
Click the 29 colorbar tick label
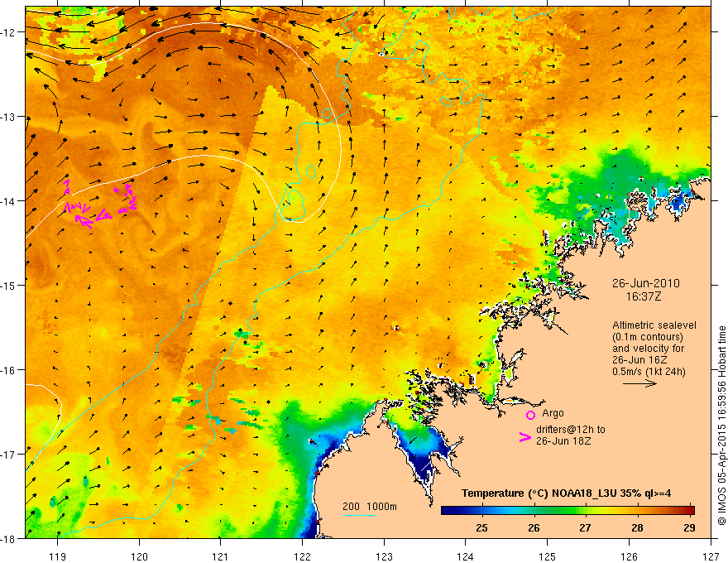pos(689,527)
